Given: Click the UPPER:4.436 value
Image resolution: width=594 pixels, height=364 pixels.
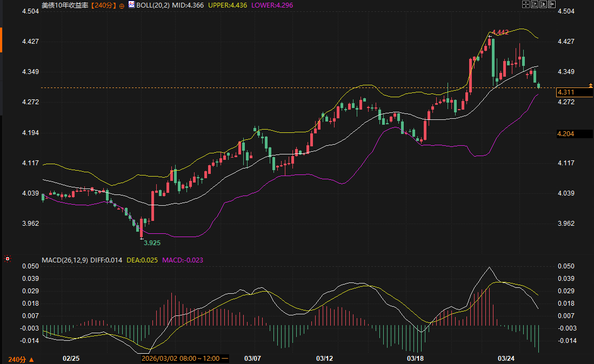Looking at the screenshot, I should pos(228,5).
